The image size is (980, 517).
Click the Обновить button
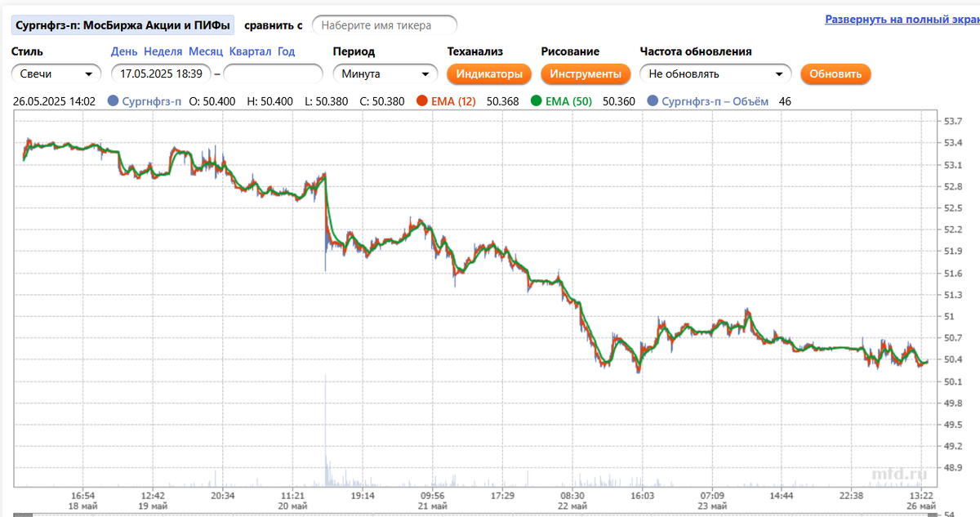click(x=835, y=74)
